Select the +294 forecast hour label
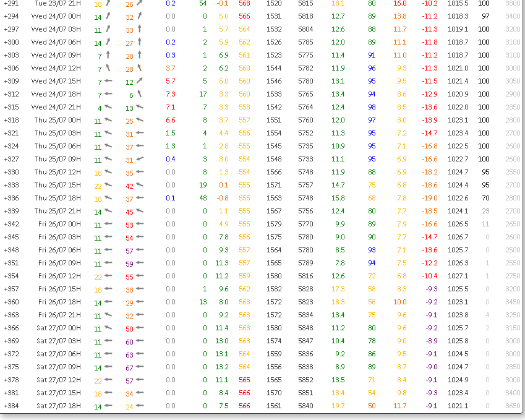Image resolution: width=525 pixels, height=420 pixels. coord(11,17)
